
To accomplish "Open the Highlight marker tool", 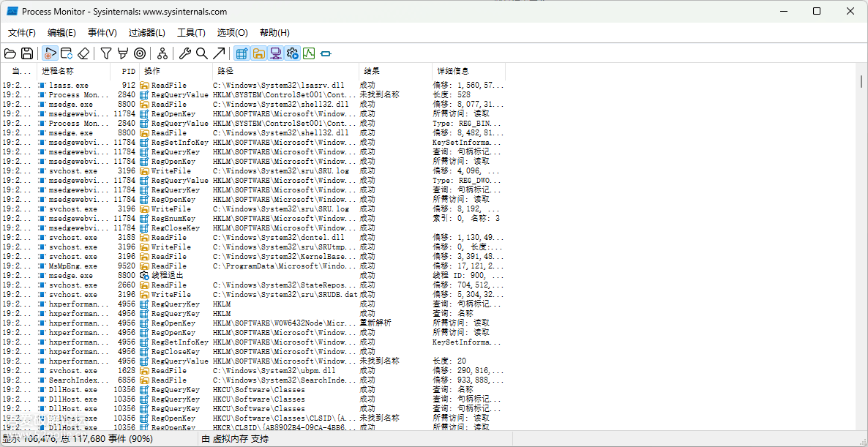I will pos(123,53).
